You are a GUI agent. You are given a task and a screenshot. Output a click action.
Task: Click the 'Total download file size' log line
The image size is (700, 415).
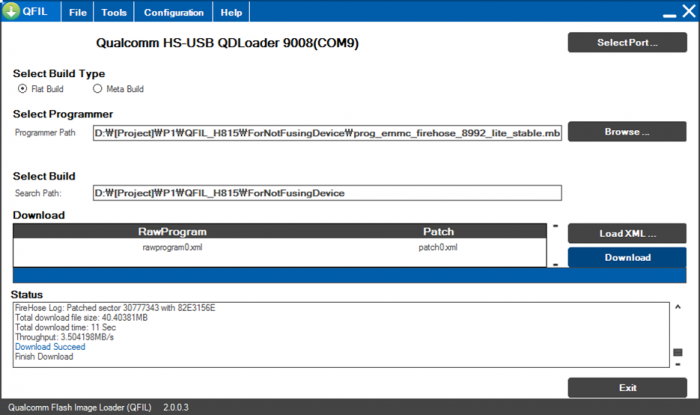(x=81, y=317)
